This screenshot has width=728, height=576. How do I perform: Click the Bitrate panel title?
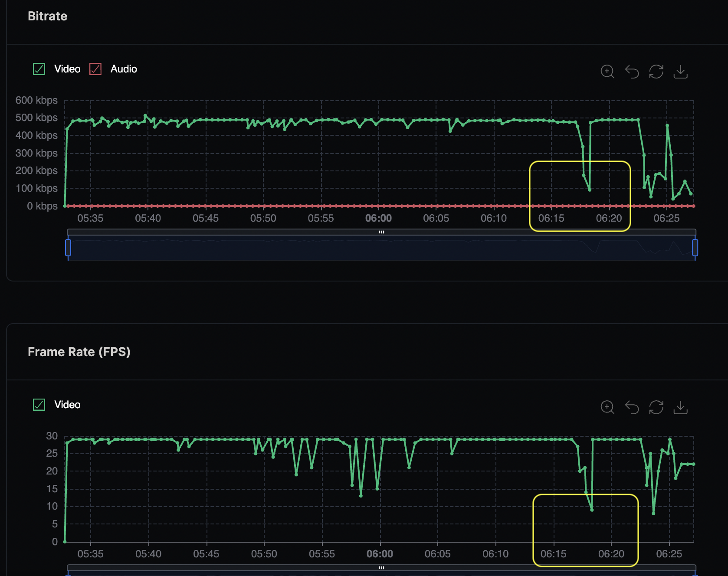coord(48,16)
